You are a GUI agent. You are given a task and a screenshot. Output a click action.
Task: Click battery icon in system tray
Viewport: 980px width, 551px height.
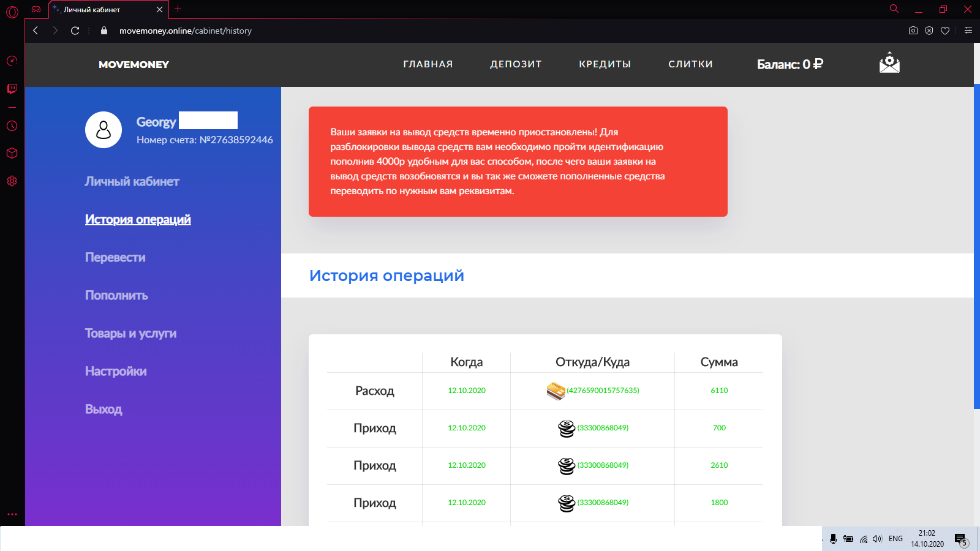point(848,539)
